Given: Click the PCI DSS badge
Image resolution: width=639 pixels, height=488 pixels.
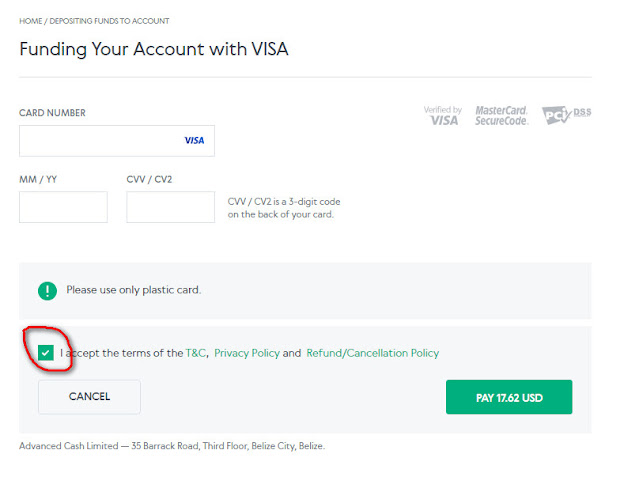Looking at the screenshot, I should 566,115.
